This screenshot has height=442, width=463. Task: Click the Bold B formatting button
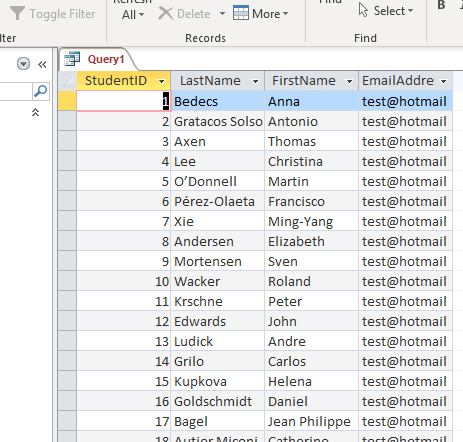[x=441, y=5]
